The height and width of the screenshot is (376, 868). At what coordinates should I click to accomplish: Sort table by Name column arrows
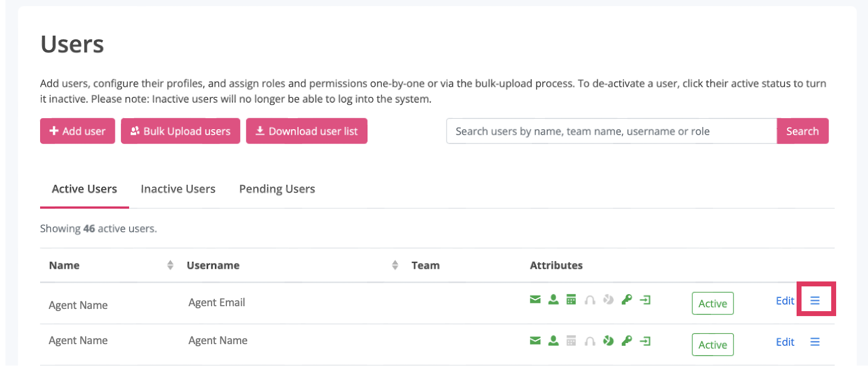(x=170, y=266)
